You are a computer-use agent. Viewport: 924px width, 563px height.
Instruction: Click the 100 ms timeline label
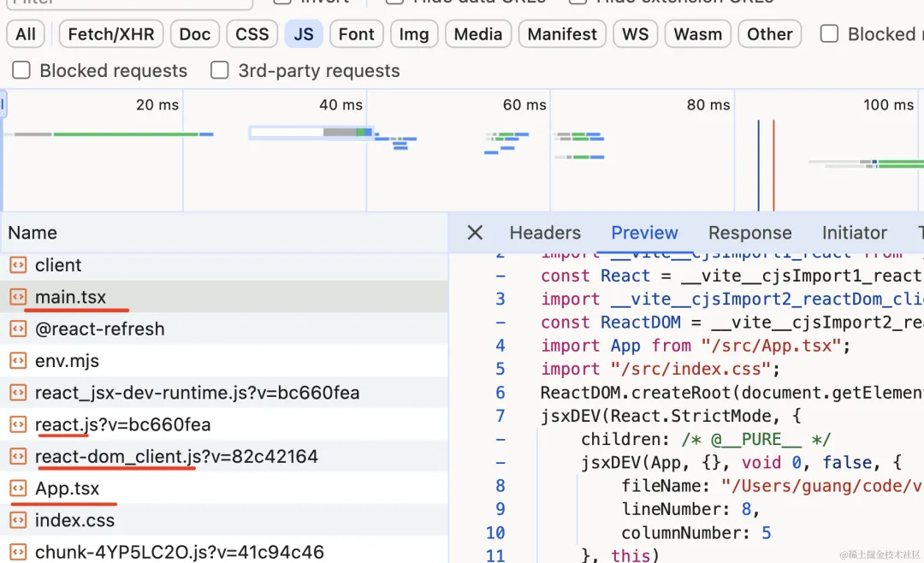(x=889, y=105)
